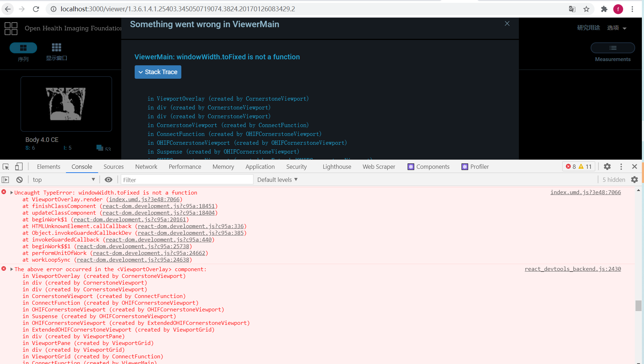644x364 pixels.
Task: Select the inspect element tool in DevTools
Action: click(5, 166)
